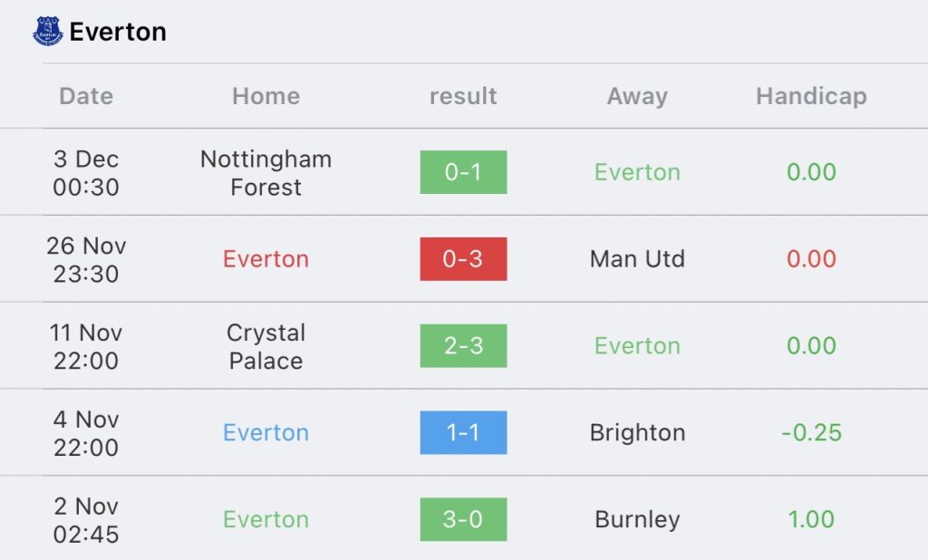Sort by the Handicap column header
Screen dimensions: 928x560
(811, 96)
